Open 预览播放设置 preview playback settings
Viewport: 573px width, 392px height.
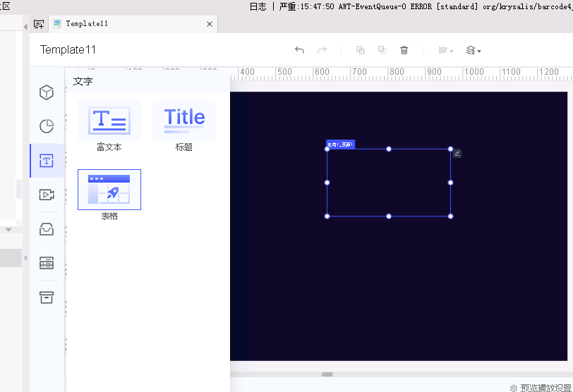tap(541, 388)
